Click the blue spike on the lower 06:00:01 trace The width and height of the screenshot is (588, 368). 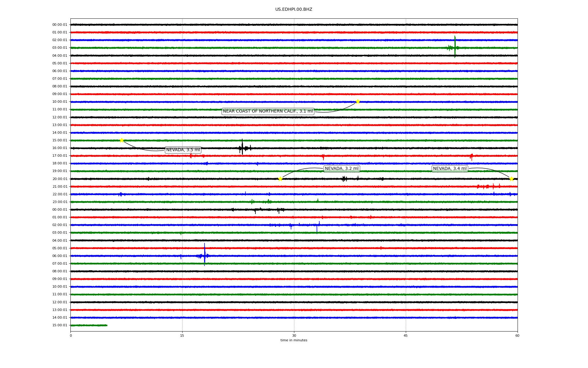click(x=205, y=255)
